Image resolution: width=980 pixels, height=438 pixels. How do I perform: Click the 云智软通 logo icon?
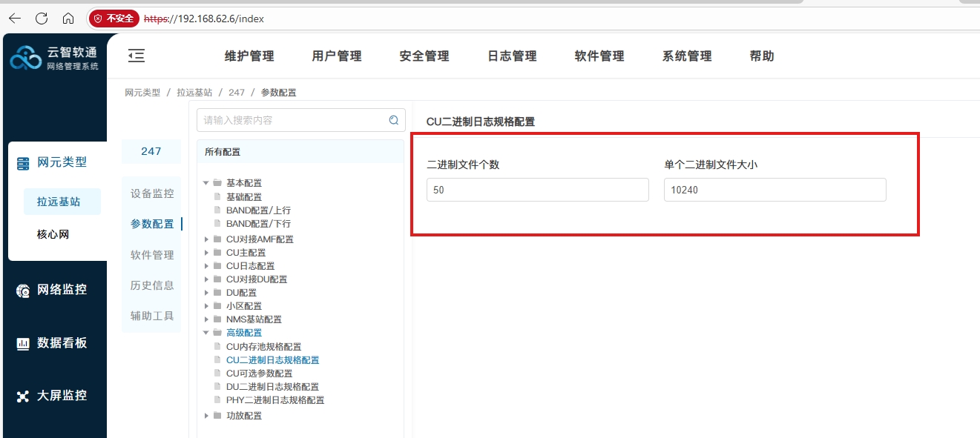coord(25,58)
